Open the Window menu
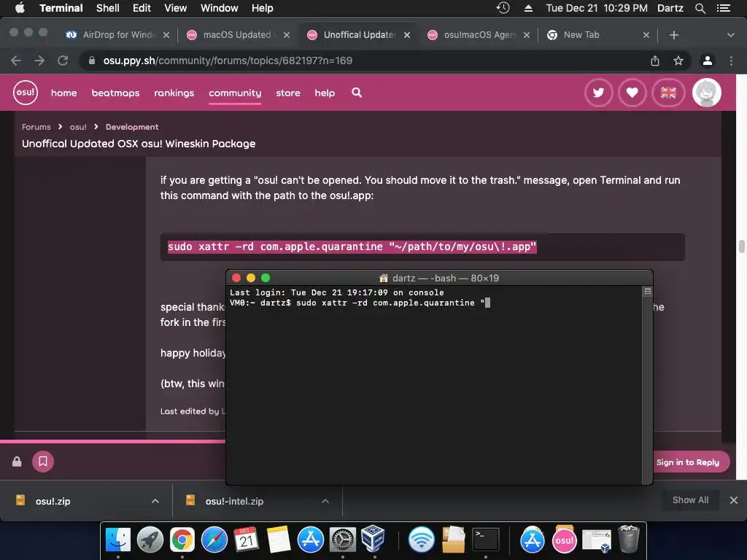 click(x=219, y=8)
